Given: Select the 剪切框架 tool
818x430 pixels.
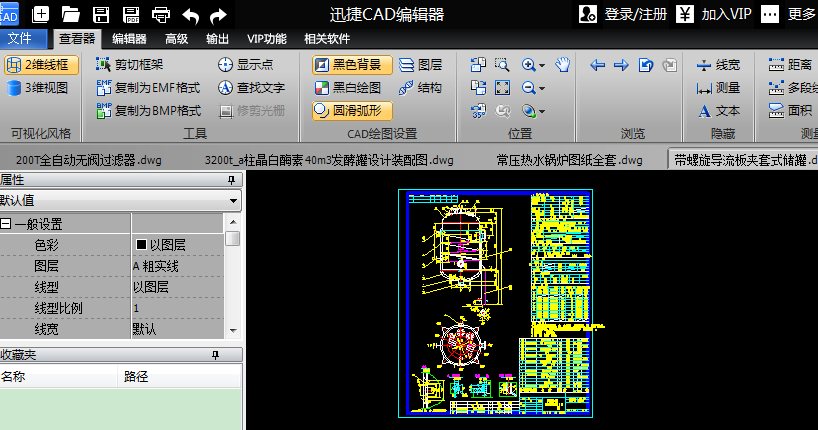Looking at the screenshot, I should [129, 64].
